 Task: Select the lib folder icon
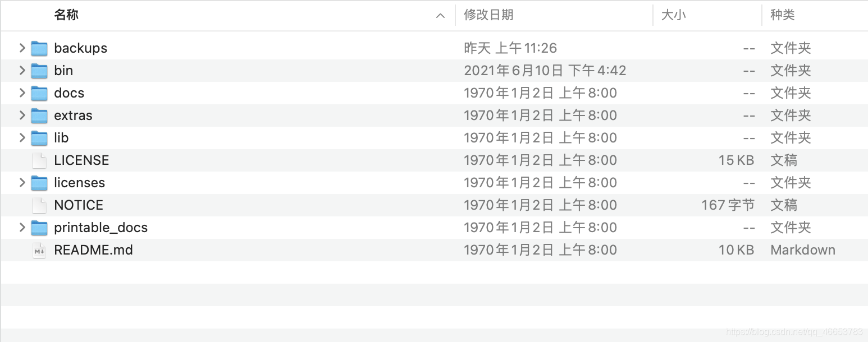39,138
